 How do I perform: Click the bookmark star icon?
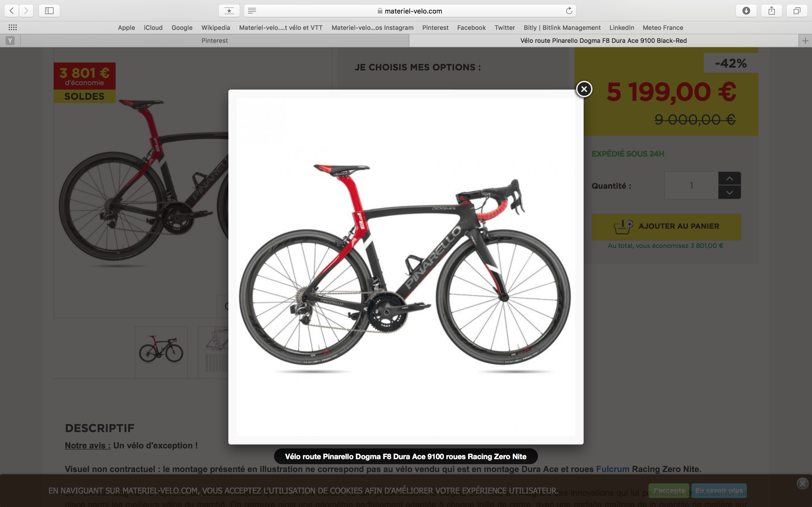(229, 10)
